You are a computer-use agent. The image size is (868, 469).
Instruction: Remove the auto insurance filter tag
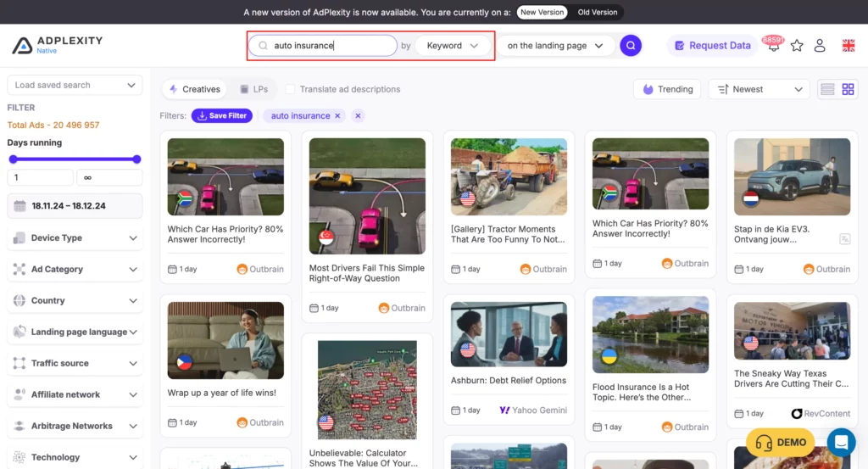click(337, 116)
